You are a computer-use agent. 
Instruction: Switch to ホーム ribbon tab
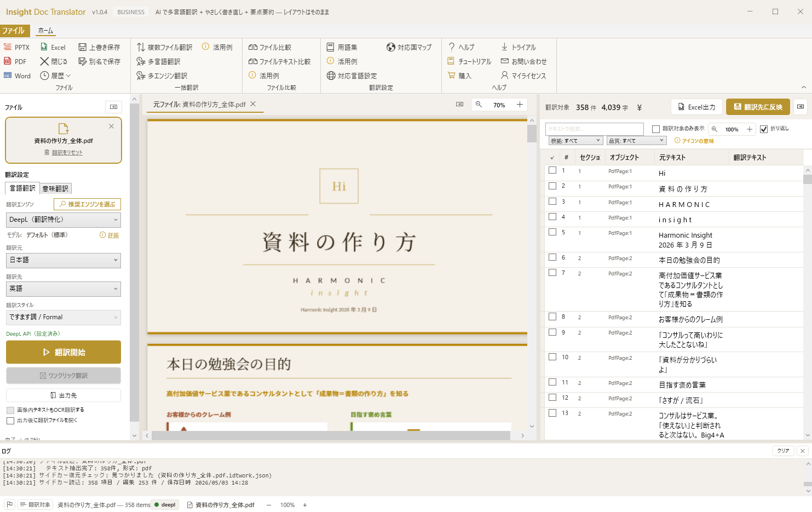45,31
